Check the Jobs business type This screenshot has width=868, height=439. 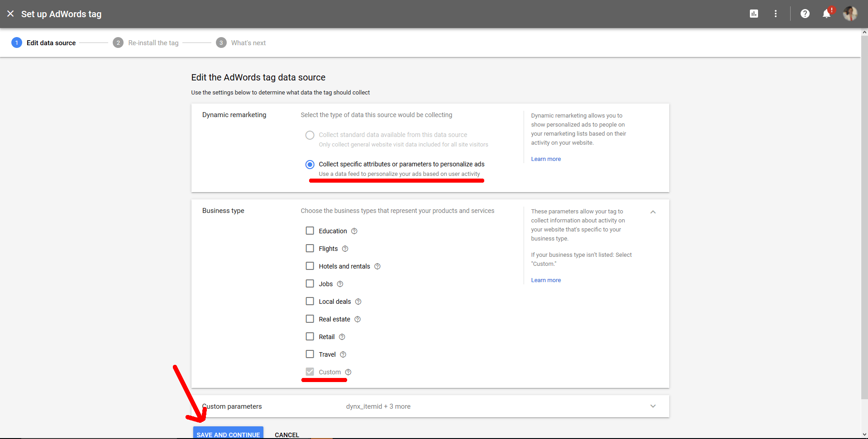click(310, 283)
